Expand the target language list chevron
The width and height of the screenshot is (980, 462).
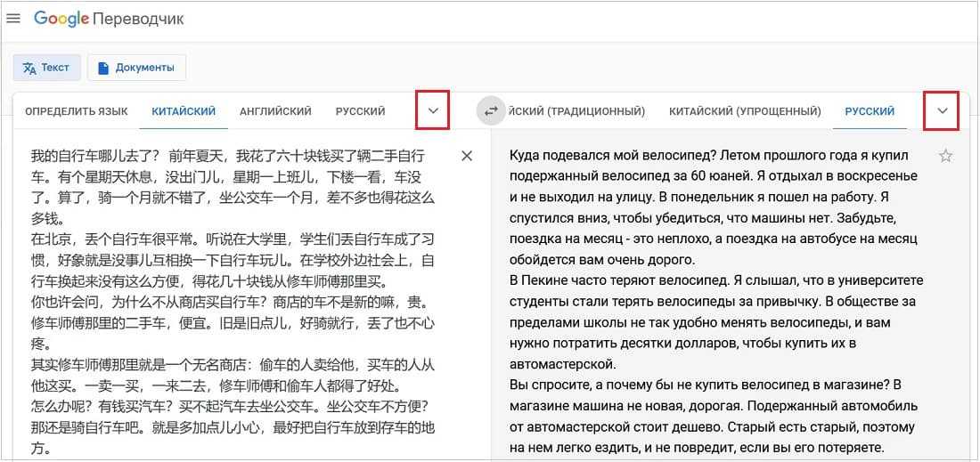click(x=942, y=111)
